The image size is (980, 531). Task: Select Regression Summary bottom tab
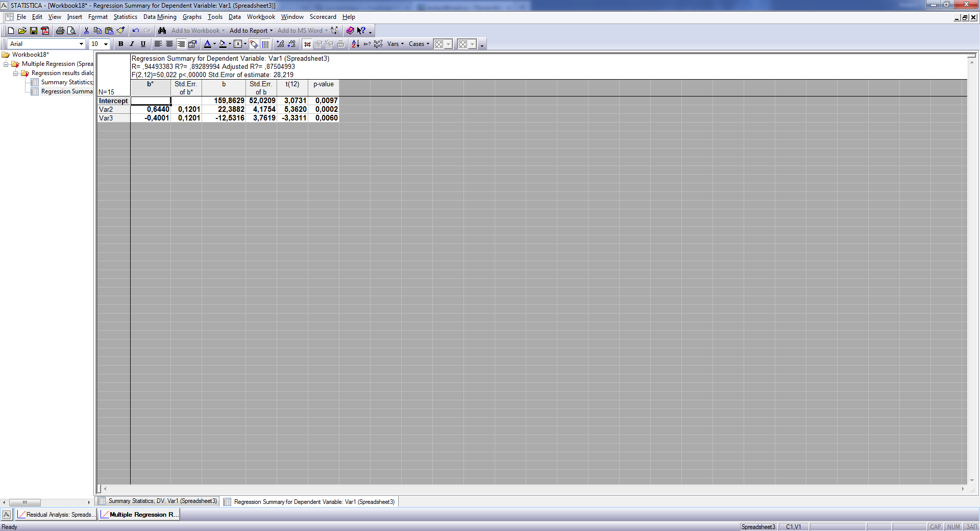(x=309, y=502)
